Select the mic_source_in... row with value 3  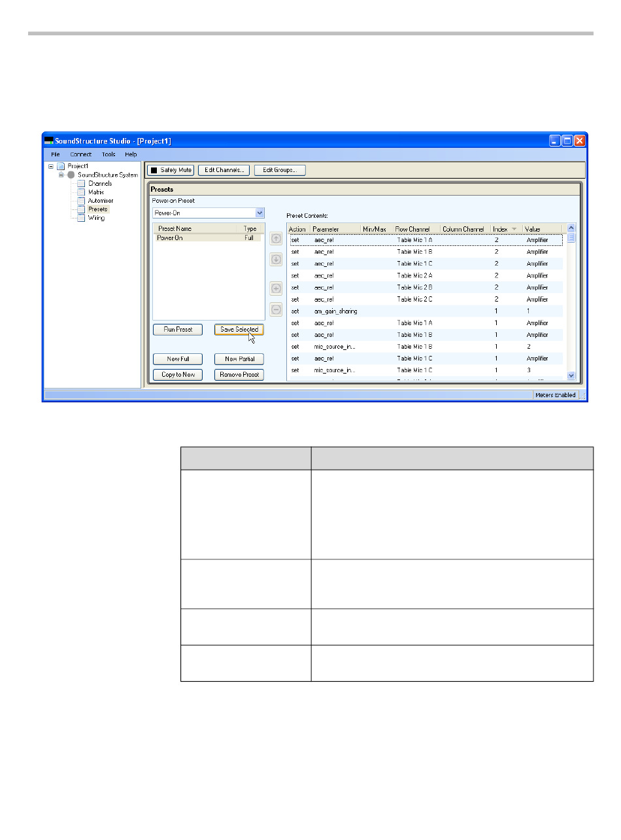click(x=425, y=370)
